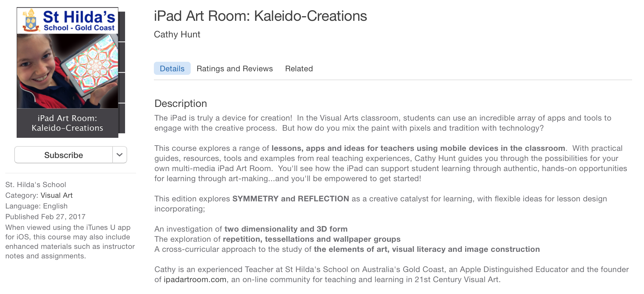This screenshot has height=294, width=644.
Task: Click the iPad Art Room: Kaleido-Creations title
Action: (x=260, y=16)
